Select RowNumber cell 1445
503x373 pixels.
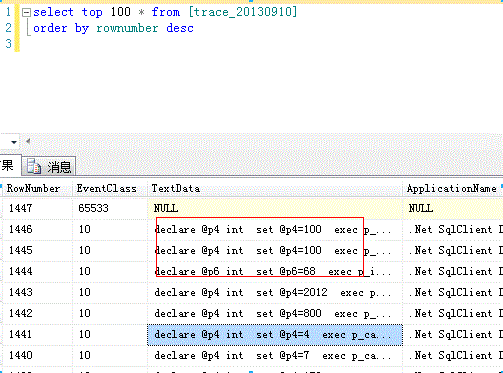tap(37, 251)
